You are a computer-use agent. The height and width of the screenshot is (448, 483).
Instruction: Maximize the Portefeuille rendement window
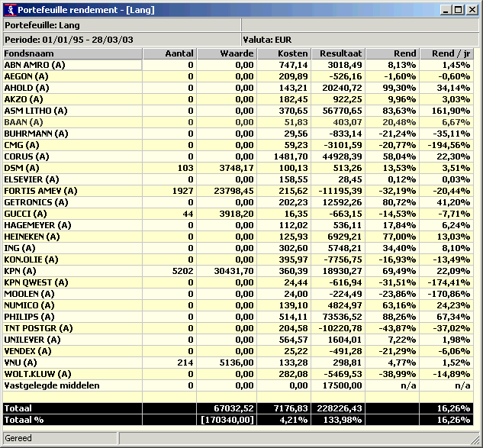pos(459,10)
